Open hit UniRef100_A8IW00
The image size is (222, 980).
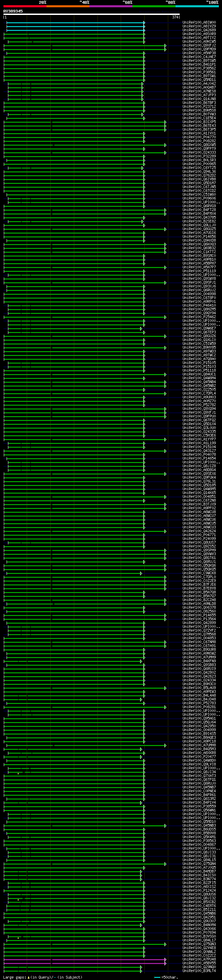point(199,23)
